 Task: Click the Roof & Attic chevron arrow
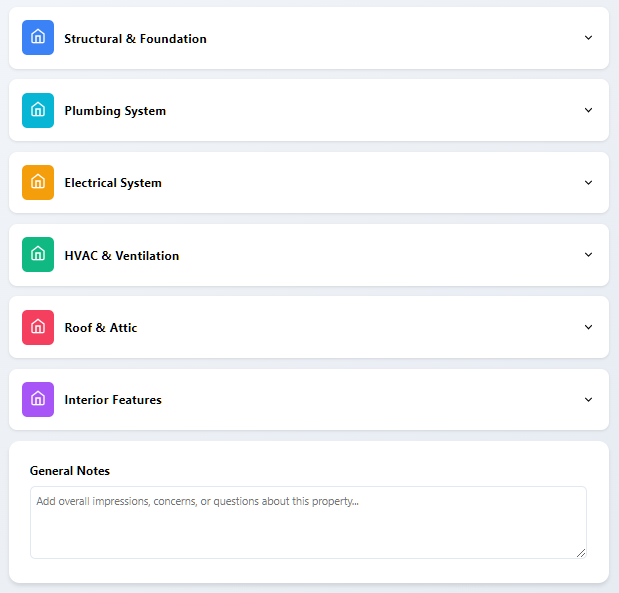[x=588, y=327]
